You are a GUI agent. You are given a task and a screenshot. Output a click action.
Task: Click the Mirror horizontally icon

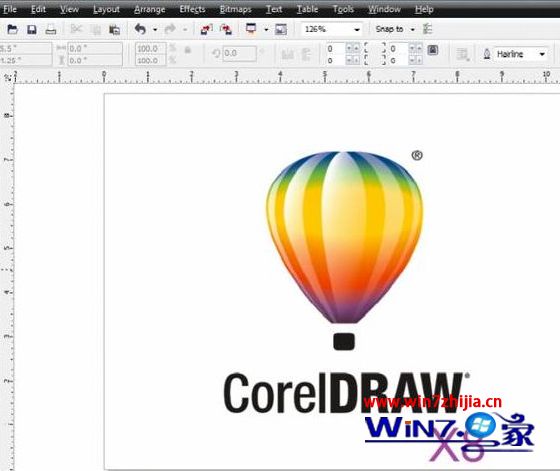click(x=288, y=55)
